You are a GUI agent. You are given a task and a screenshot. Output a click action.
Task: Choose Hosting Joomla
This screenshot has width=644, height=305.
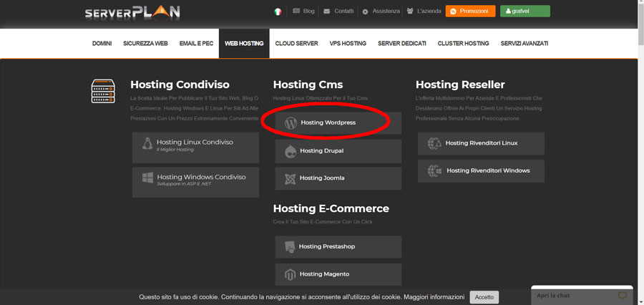[338, 178]
